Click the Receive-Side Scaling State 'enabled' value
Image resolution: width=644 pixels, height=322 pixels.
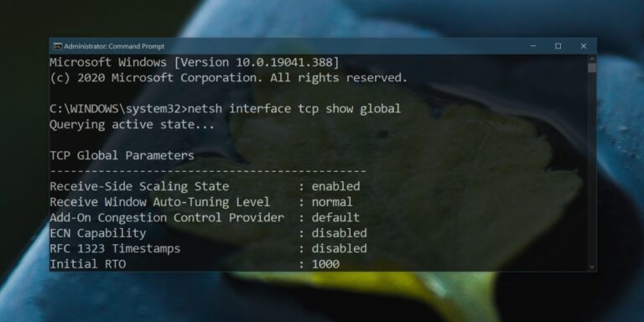pyautogui.click(x=336, y=186)
